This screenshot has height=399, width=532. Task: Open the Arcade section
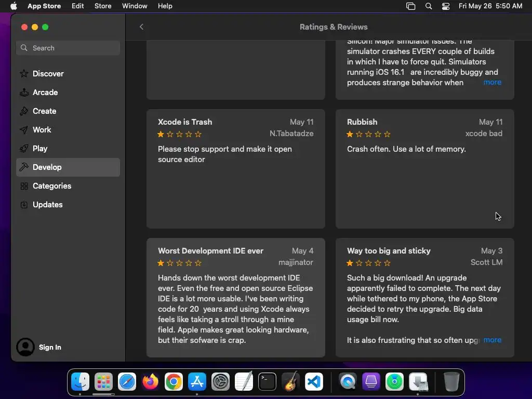[68, 92]
